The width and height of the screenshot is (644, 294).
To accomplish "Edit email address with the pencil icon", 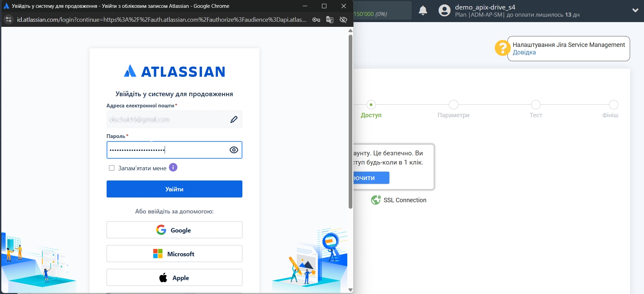I will [x=234, y=119].
